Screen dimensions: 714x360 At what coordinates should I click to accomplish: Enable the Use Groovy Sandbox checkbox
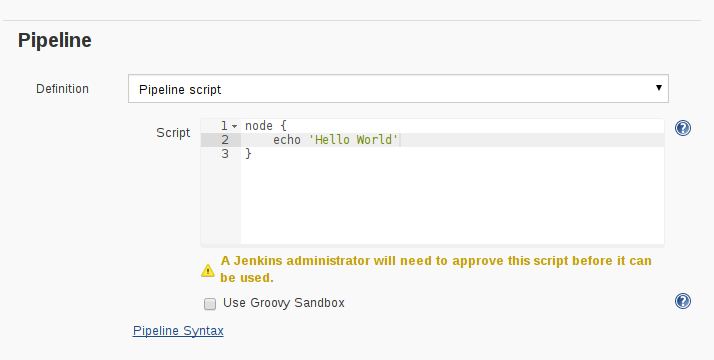210,304
